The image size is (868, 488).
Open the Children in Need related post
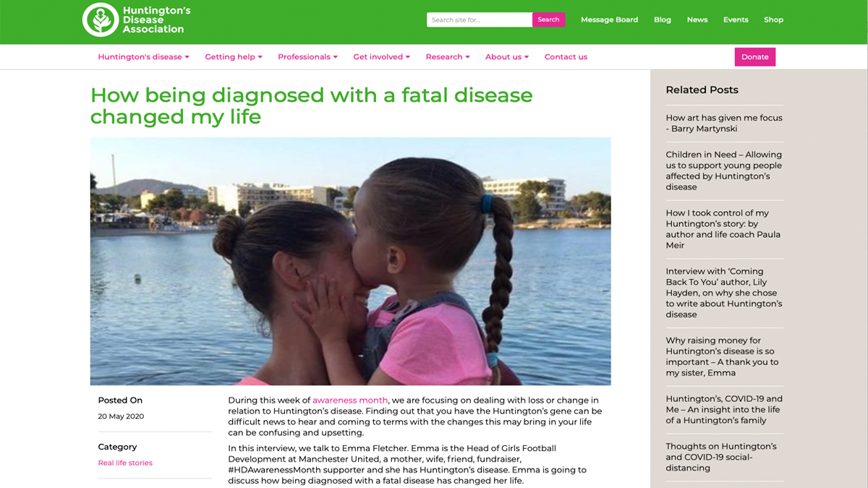(724, 171)
